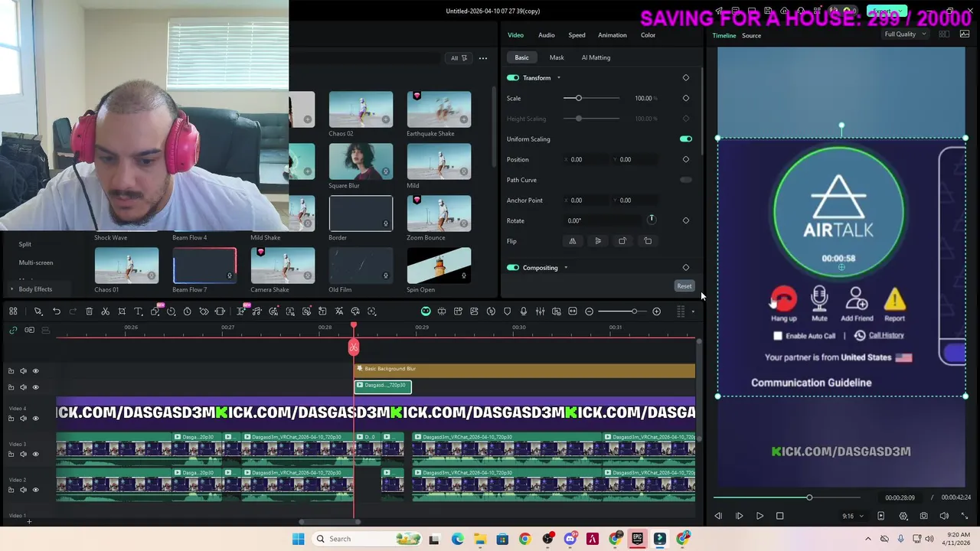Click the Split scissors icon
Image resolution: width=980 pixels, height=551 pixels.
coord(106,311)
